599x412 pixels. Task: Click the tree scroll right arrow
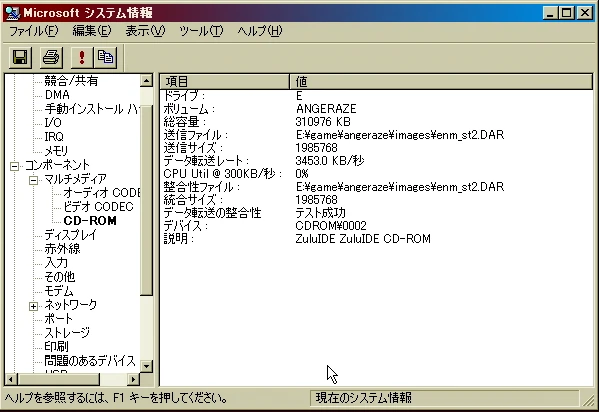point(133,380)
